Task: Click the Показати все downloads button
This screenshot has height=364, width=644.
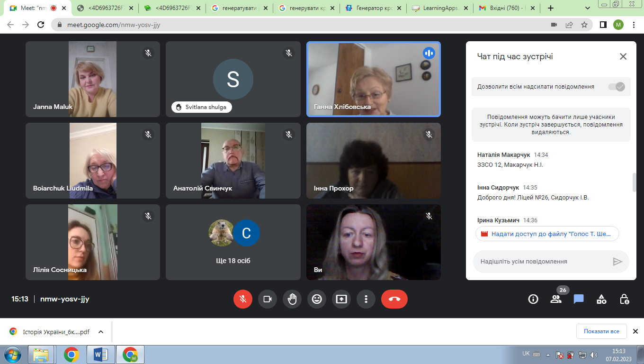Action: [x=601, y=331]
